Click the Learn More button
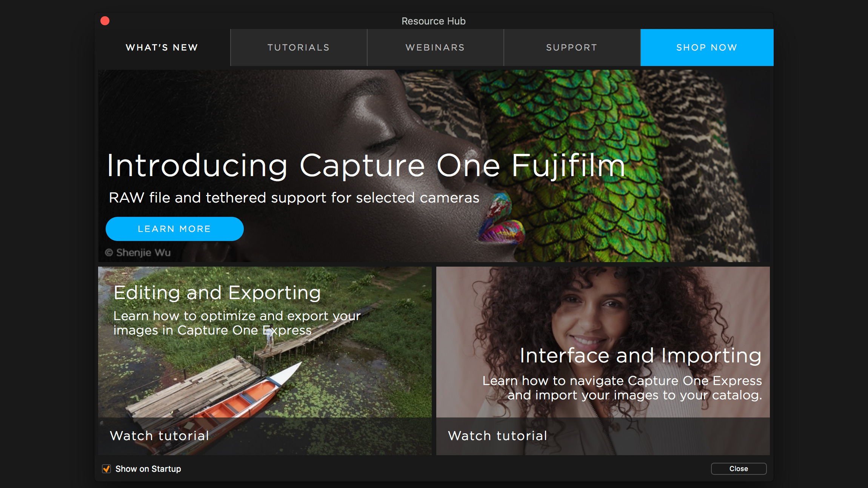Viewport: 868px width, 488px height. (174, 229)
